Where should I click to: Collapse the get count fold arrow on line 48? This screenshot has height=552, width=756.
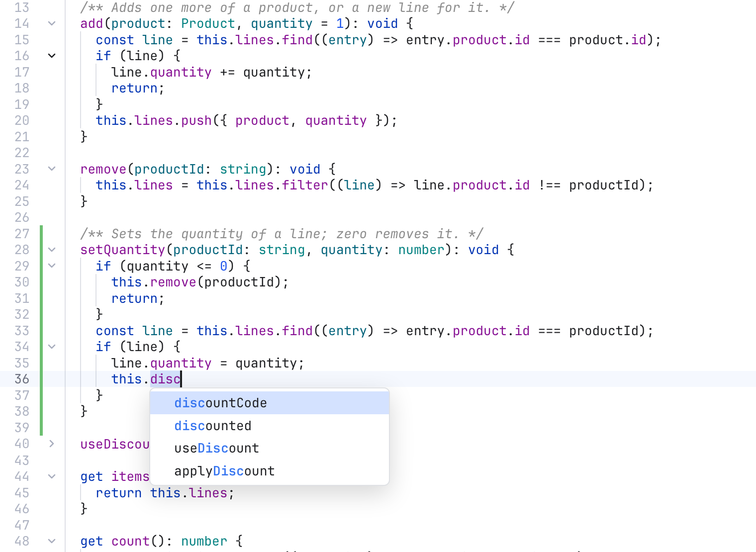coord(52,541)
